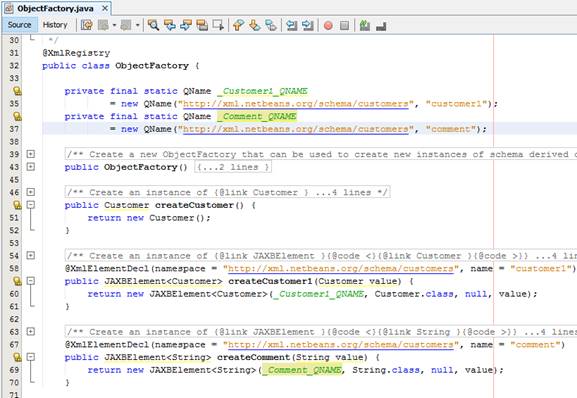
Task: Click Customer.class on line 60
Action: coord(414,294)
